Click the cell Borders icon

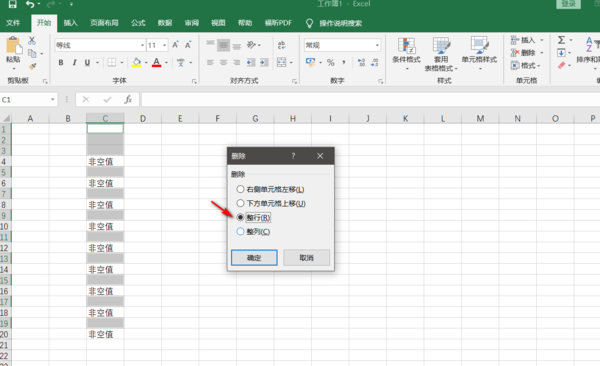pyautogui.click(x=112, y=62)
